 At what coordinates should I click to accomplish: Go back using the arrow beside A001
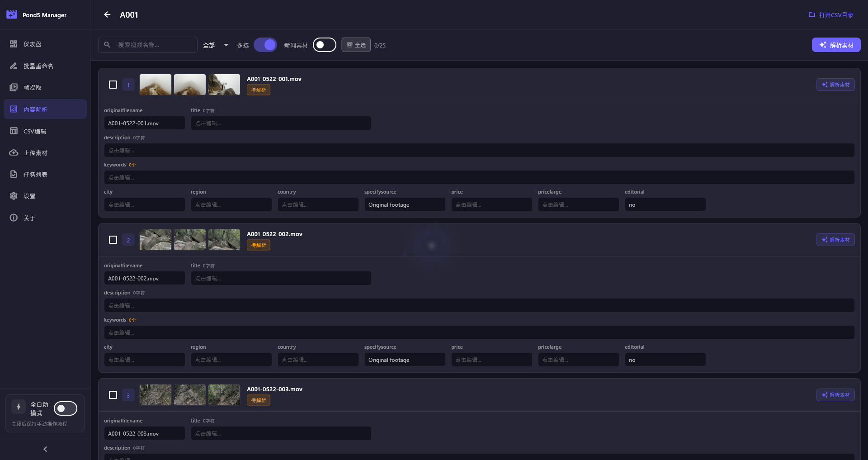[107, 14]
